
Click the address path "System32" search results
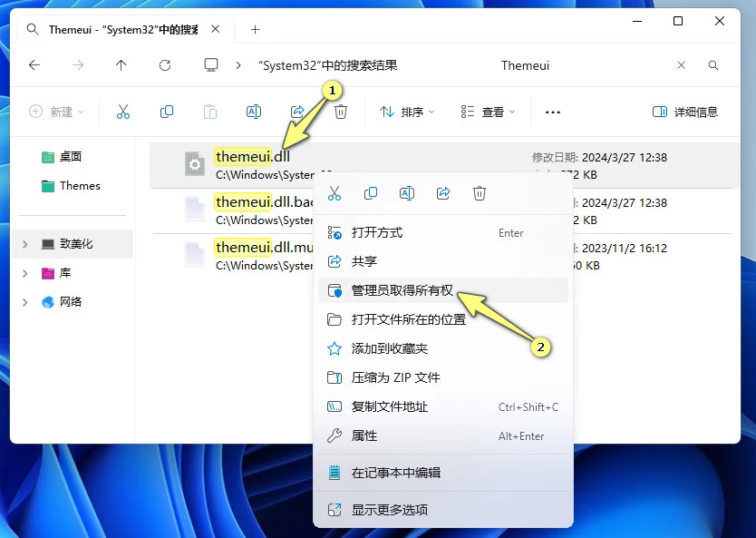pos(328,65)
